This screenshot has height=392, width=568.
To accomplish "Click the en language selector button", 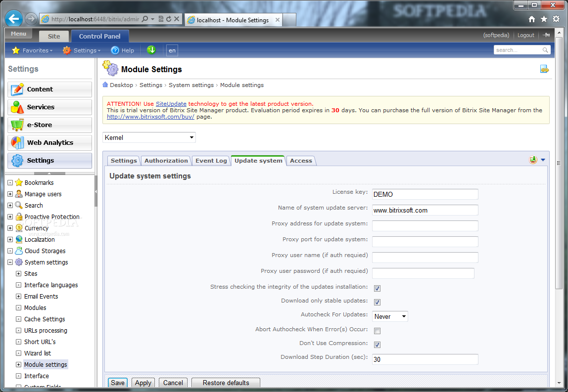I will [172, 50].
